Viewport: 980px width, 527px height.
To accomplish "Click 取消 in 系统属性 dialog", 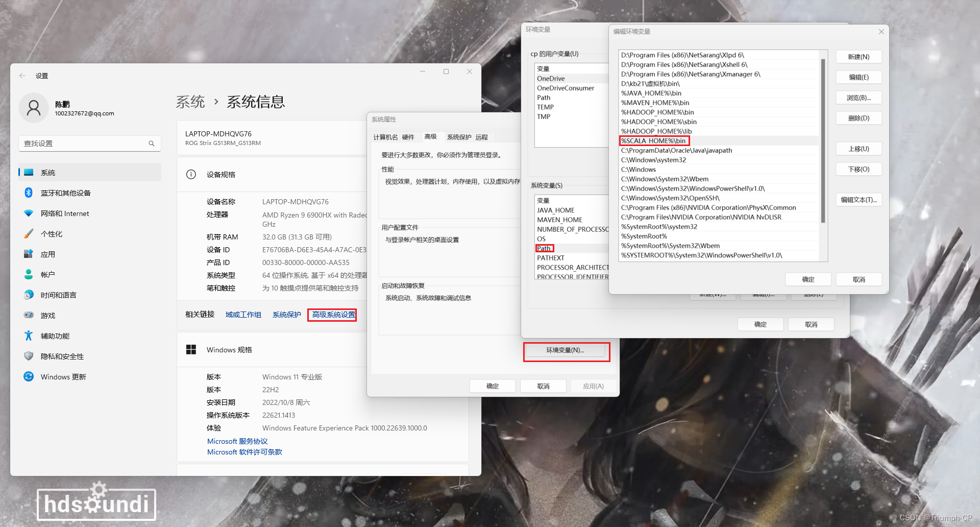I will click(x=543, y=386).
